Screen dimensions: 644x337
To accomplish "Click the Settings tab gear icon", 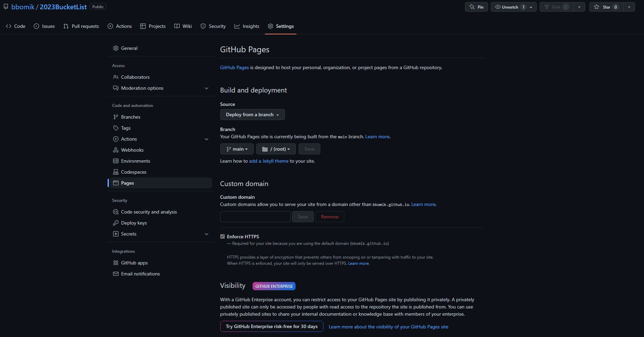I will [270, 26].
